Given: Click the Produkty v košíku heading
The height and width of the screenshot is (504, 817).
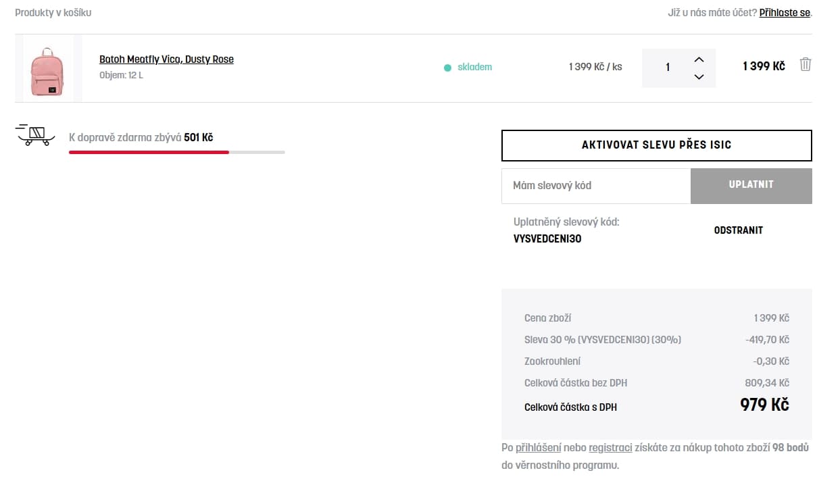Looking at the screenshot, I should click(53, 12).
